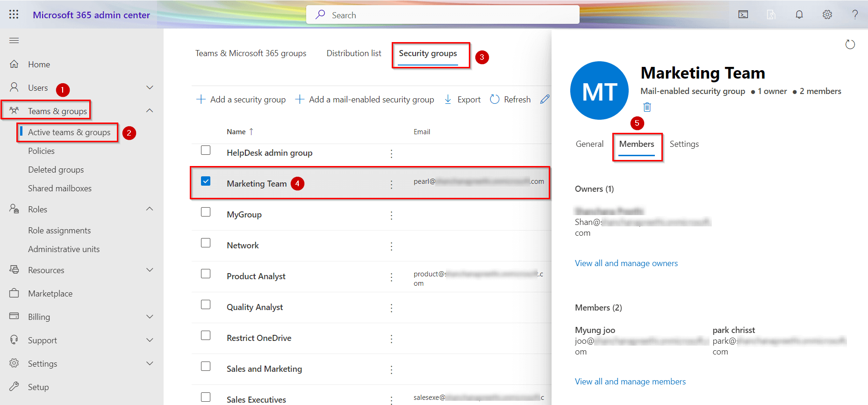
Task: Focus the Search box in header
Action: [443, 14]
